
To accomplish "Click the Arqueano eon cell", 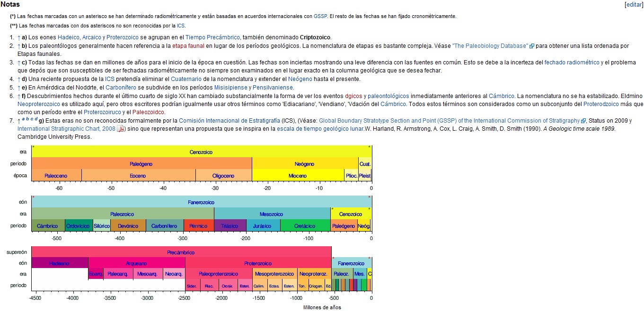I will point(136,263).
